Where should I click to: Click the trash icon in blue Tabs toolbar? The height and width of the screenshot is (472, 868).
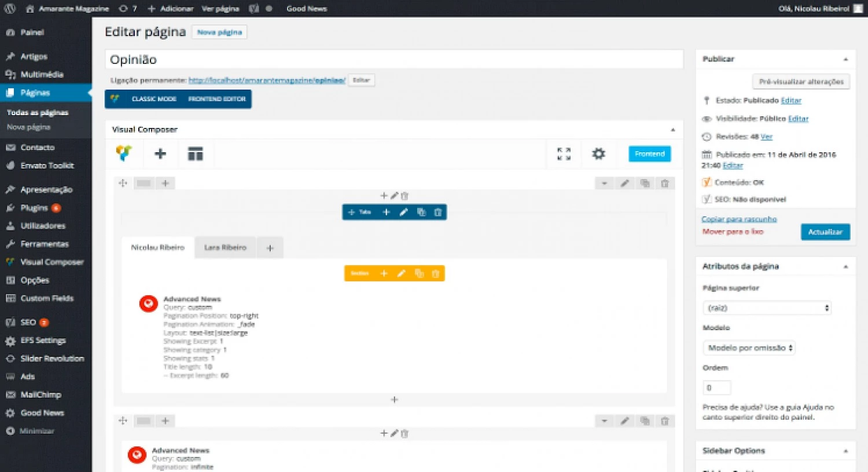(438, 213)
